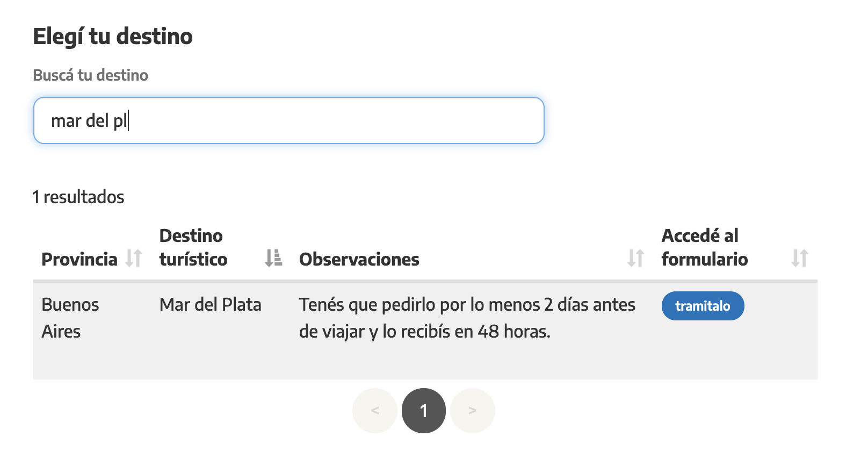Click '48 horas' in the observations text

pos(513,332)
